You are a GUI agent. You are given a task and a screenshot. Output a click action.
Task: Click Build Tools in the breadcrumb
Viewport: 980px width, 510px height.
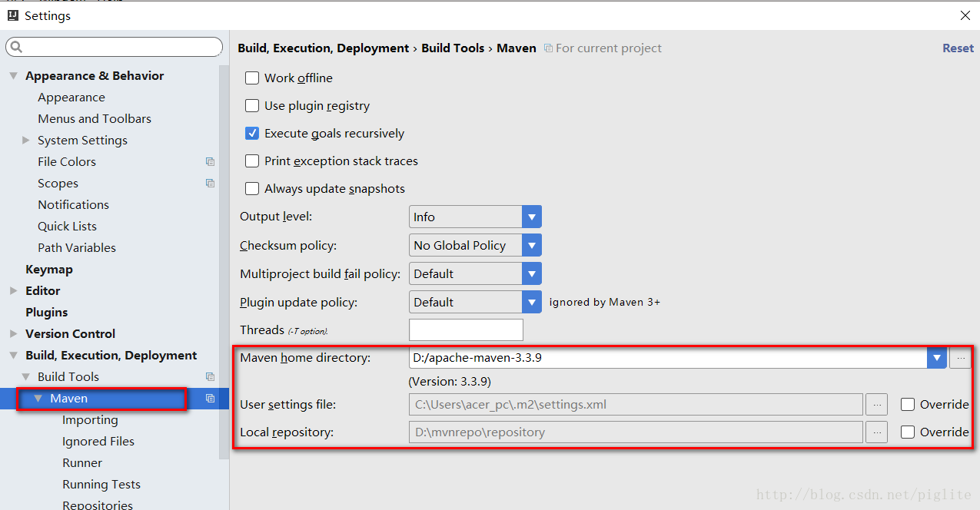[x=453, y=48]
